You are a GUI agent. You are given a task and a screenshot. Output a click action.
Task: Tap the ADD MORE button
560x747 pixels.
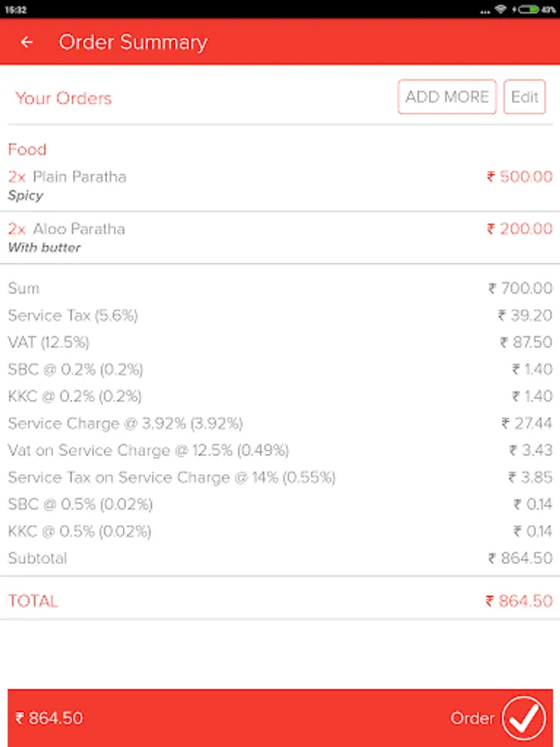click(x=447, y=97)
